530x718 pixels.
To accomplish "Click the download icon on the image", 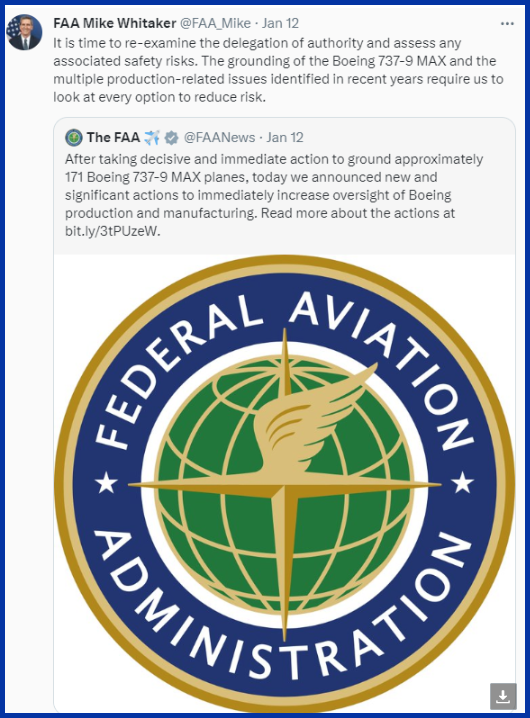I will (x=503, y=696).
